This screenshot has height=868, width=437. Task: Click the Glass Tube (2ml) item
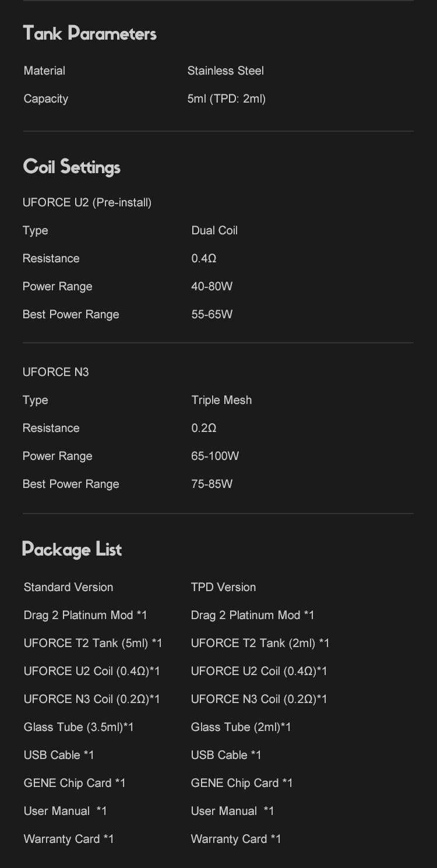[241, 727]
